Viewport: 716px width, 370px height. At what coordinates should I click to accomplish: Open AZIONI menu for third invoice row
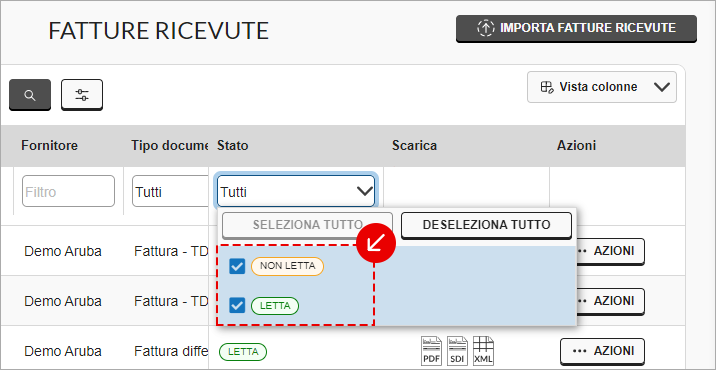[602, 351]
